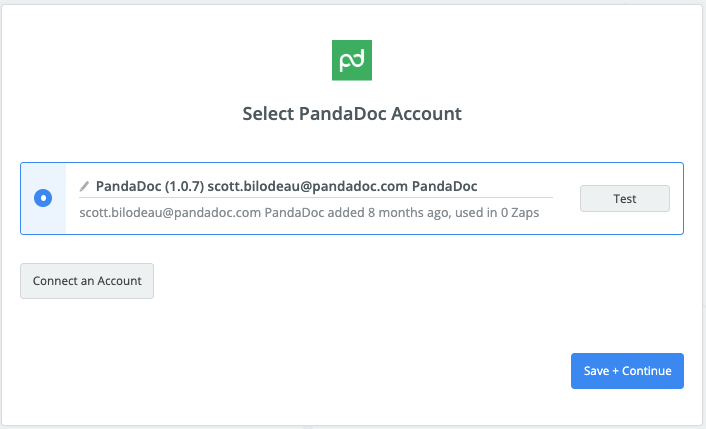This screenshot has height=429, width=706.
Task: Click the word 'Account' in the heading
Action: 426,114
